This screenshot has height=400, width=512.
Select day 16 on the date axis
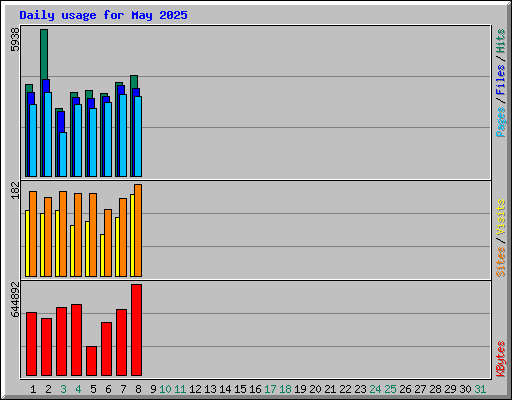[x=255, y=389]
